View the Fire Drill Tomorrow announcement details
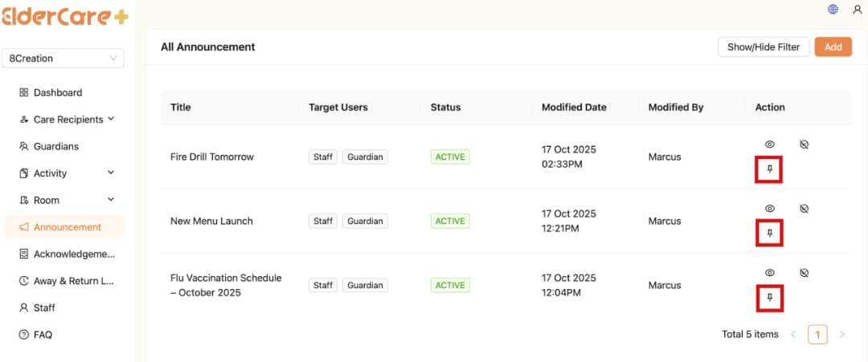This screenshot has height=362, width=868. (x=769, y=144)
